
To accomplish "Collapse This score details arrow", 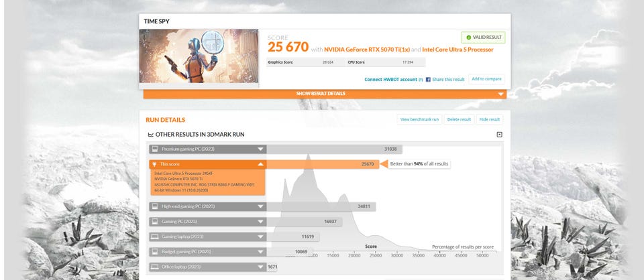I will pyautogui.click(x=260, y=164).
